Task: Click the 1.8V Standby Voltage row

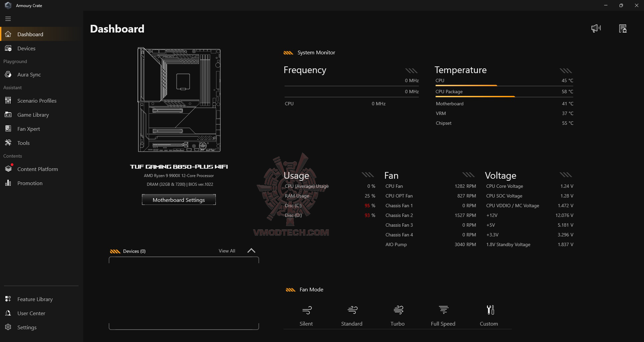Action: [530, 244]
